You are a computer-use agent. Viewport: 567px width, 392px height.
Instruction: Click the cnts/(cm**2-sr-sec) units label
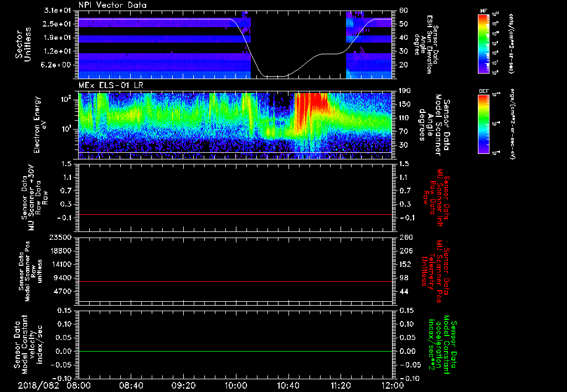511,43
